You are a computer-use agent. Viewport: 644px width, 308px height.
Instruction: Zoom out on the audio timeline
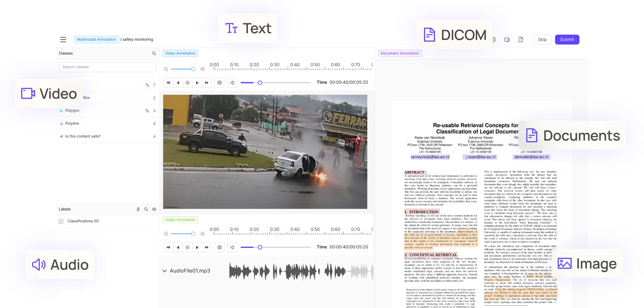pyautogui.click(x=166, y=234)
